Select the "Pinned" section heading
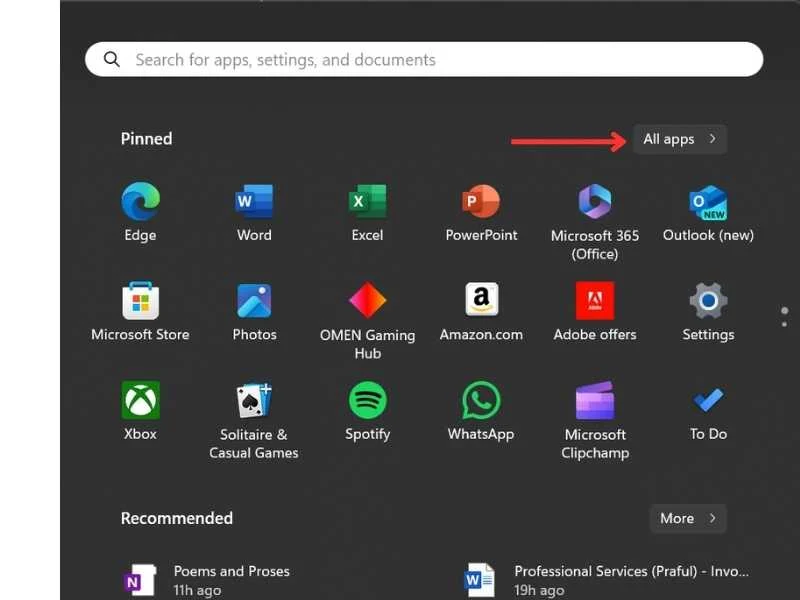The width and height of the screenshot is (800, 600). pos(146,139)
